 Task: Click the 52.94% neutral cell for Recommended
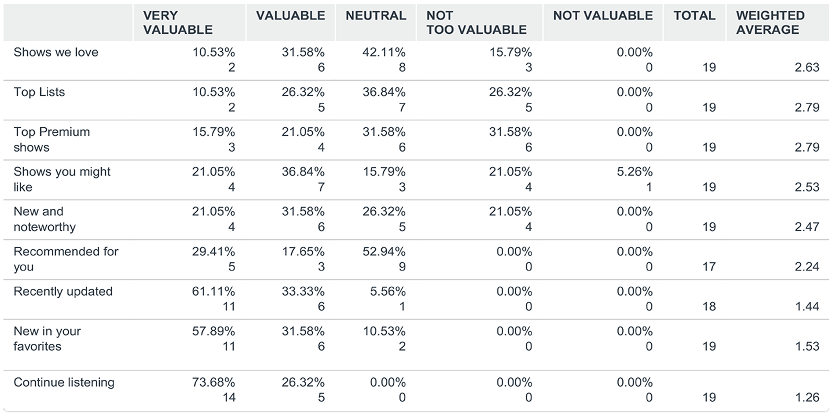pyautogui.click(x=386, y=252)
